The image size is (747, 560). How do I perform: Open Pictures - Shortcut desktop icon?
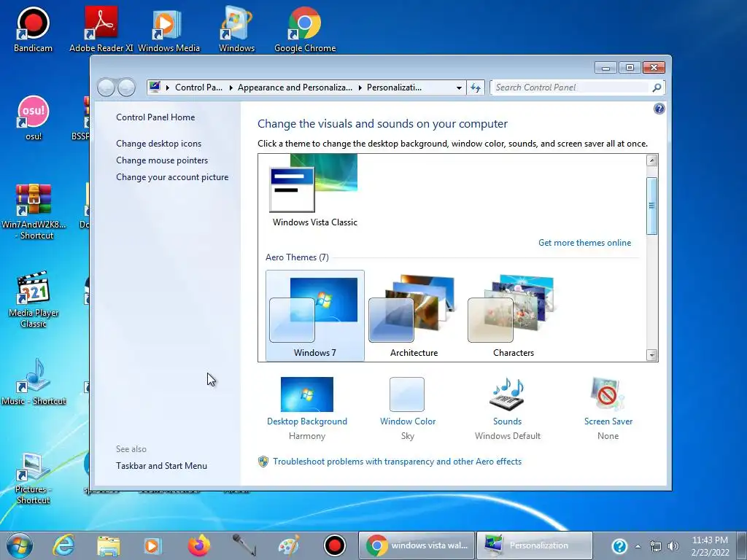34,478
